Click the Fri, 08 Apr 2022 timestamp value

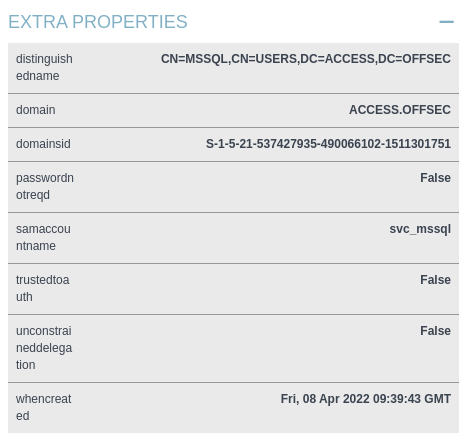point(366,399)
